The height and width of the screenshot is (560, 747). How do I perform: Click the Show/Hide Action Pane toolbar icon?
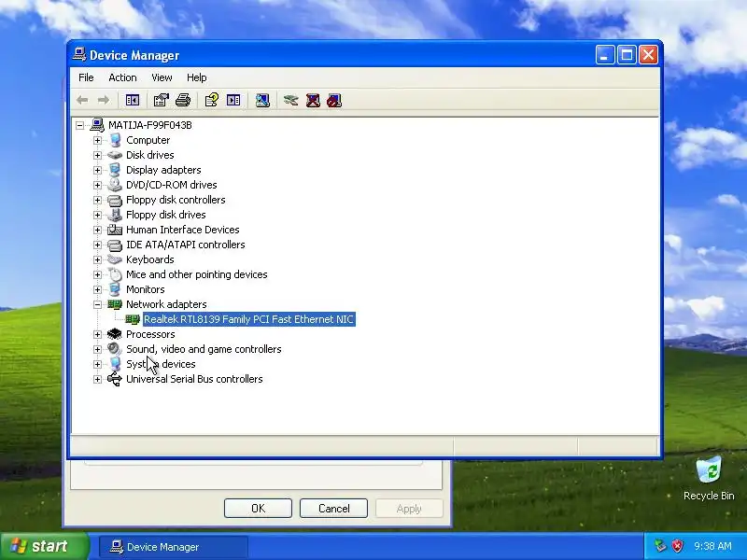coord(233,100)
